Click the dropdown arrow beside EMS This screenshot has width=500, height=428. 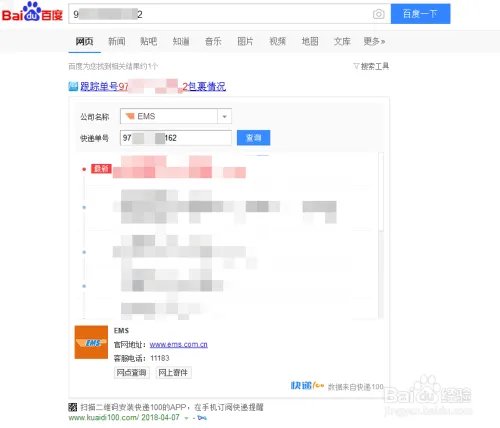[225, 117]
